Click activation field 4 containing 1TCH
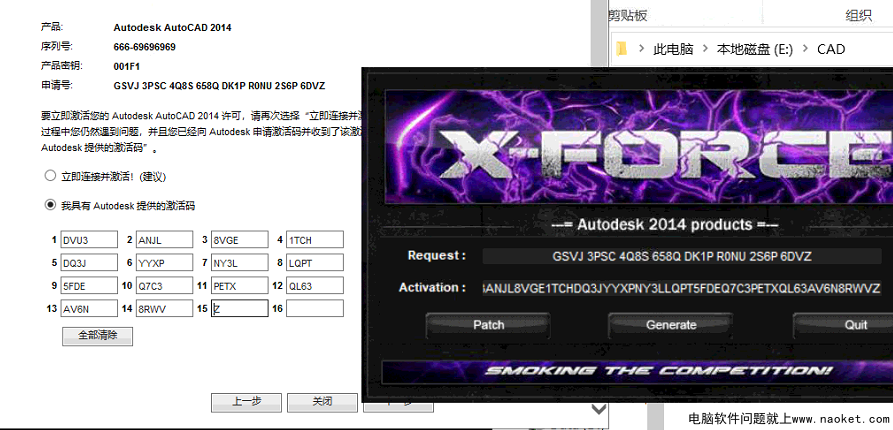Image resolution: width=893 pixels, height=430 pixels. tap(315, 240)
